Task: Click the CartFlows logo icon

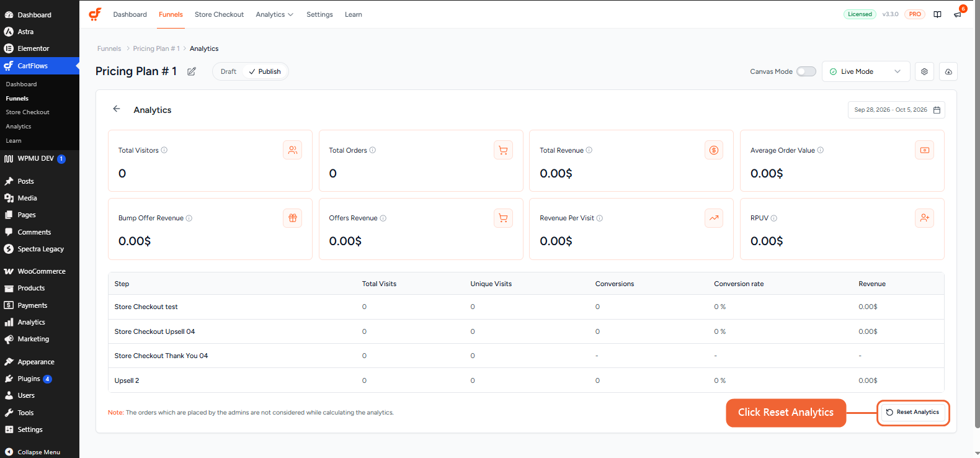Action: tap(95, 14)
